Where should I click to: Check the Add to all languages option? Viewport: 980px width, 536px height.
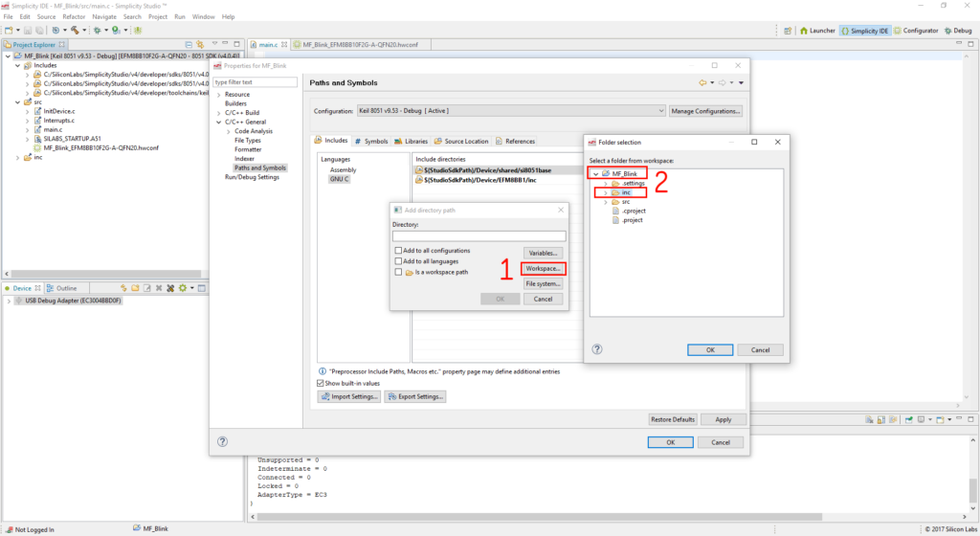(x=398, y=261)
